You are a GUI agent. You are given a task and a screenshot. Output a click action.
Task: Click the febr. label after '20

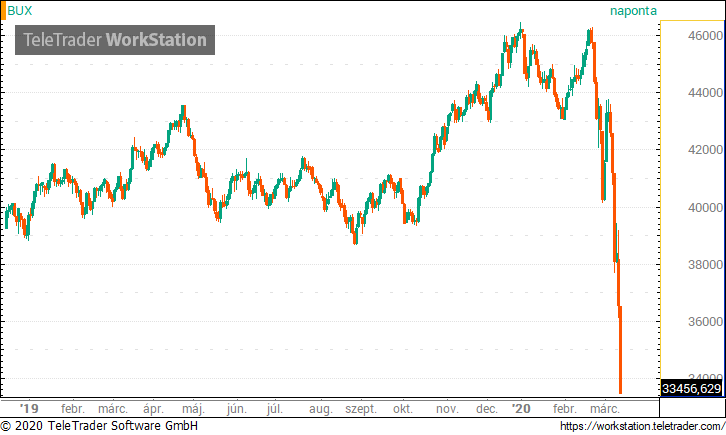point(564,409)
